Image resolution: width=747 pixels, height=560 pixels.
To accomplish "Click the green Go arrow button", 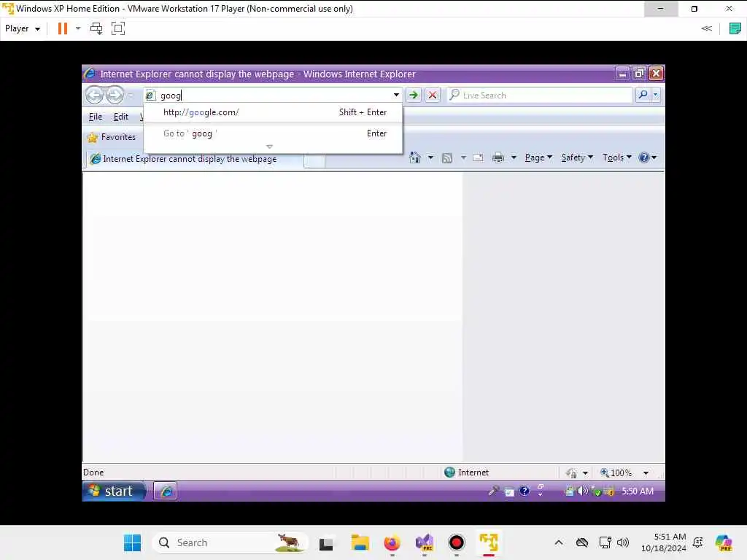I will tap(414, 96).
